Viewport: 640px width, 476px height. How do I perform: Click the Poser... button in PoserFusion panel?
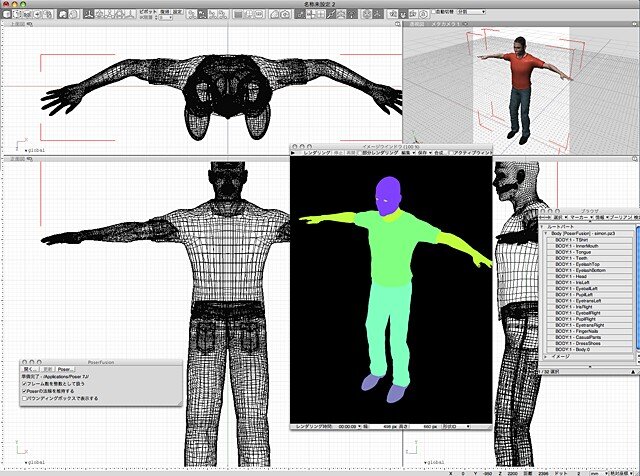click(65, 369)
